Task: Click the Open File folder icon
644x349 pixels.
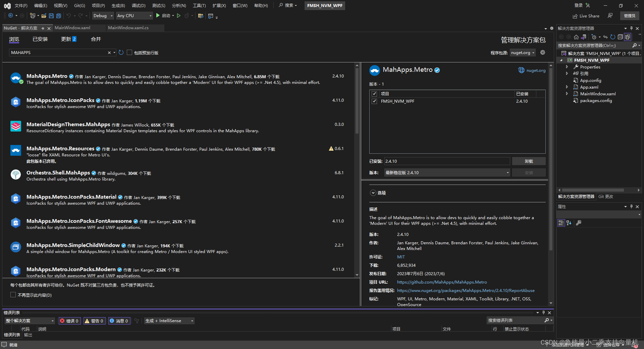Action: click(x=44, y=16)
